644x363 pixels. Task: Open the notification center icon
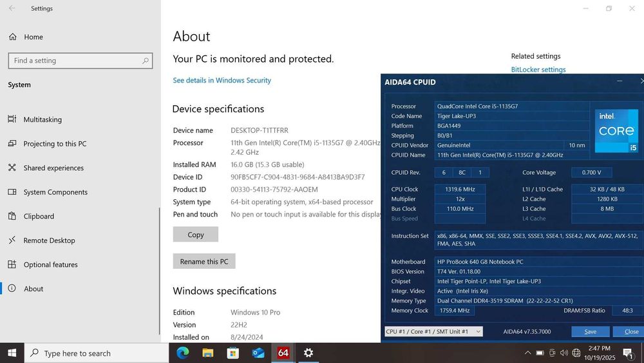pos(627,353)
